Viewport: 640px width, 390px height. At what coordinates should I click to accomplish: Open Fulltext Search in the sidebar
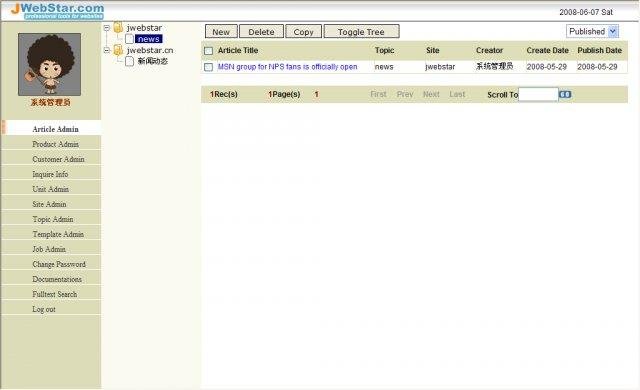55,294
